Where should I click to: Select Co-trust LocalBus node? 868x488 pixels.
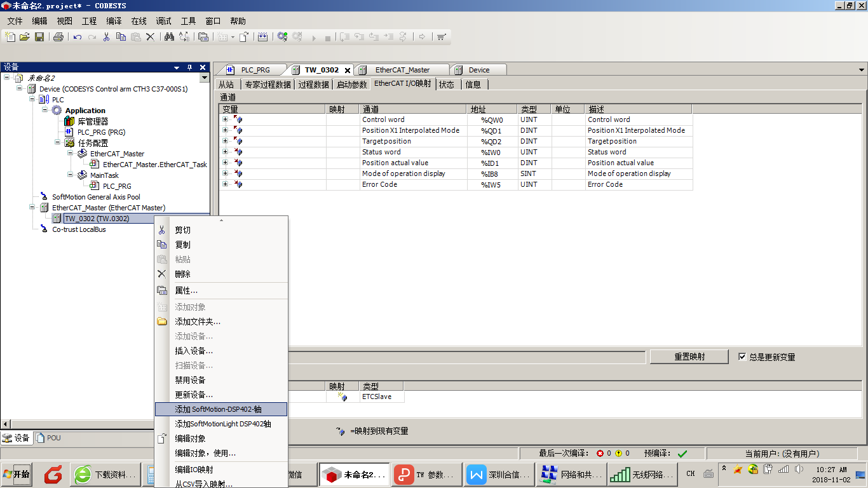[x=79, y=229]
